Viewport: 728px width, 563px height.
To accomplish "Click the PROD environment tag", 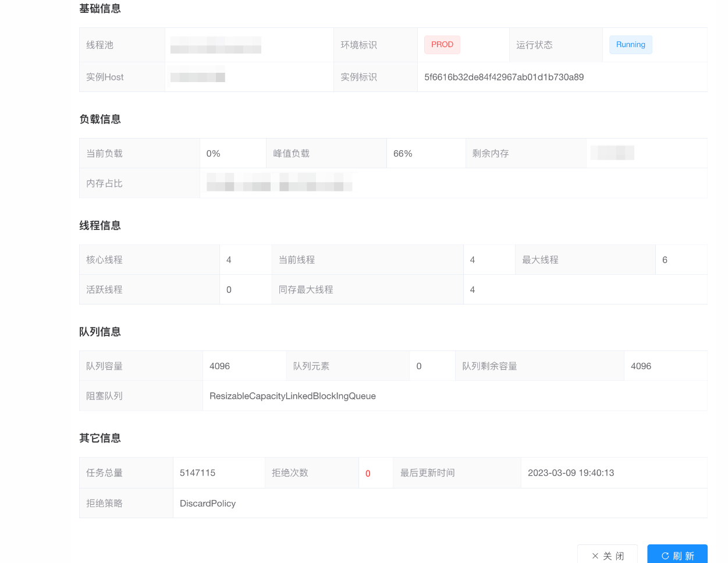I will (442, 45).
